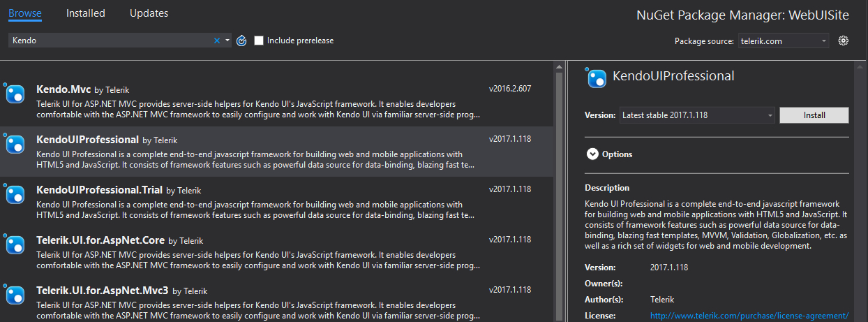
Task: Click the Kendo.Mvc package icon
Action: pos(15,94)
